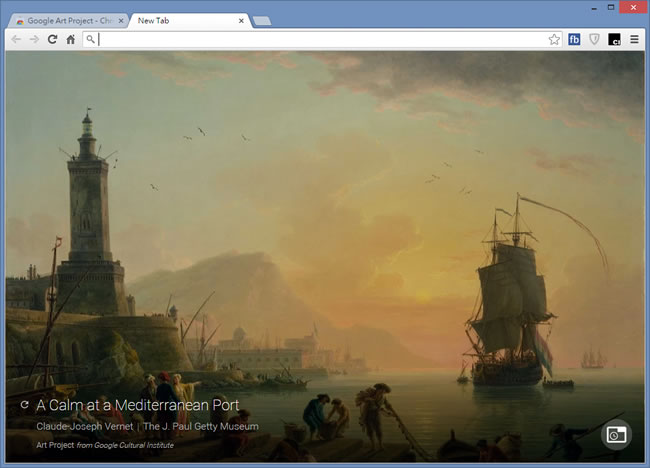This screenshot has height=468, width=650.
Task: Focus the address bar field
Action: tap(320, 39)
